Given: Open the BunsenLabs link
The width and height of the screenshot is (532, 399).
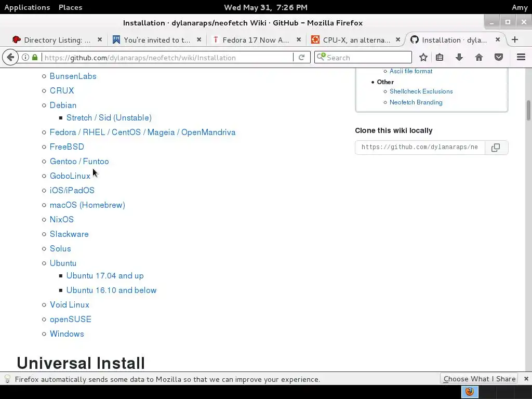Looking at the screenshot, I should click(x=73, y=76).
